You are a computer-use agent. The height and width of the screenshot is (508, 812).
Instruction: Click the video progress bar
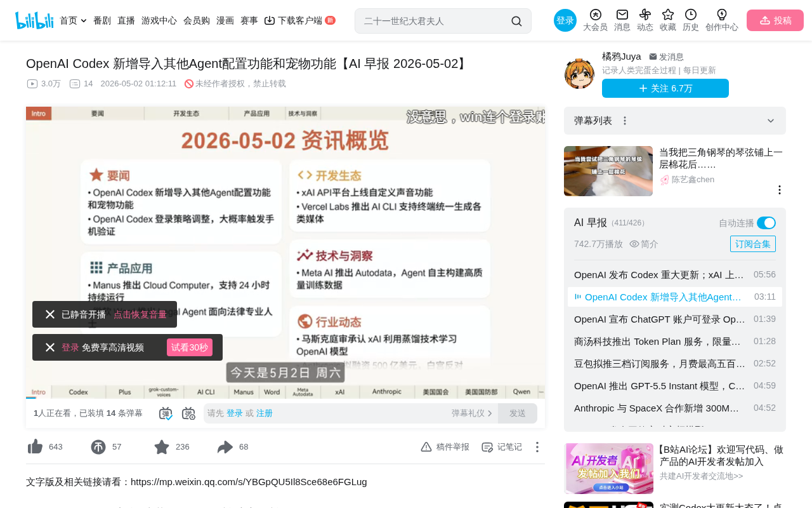pyautogui.click(x=285, y=398)
